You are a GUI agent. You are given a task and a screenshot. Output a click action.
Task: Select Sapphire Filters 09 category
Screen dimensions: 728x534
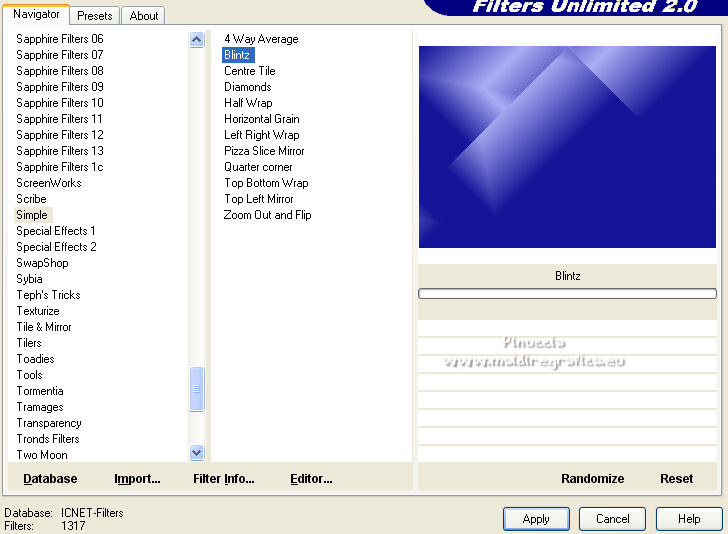point(59,87)
